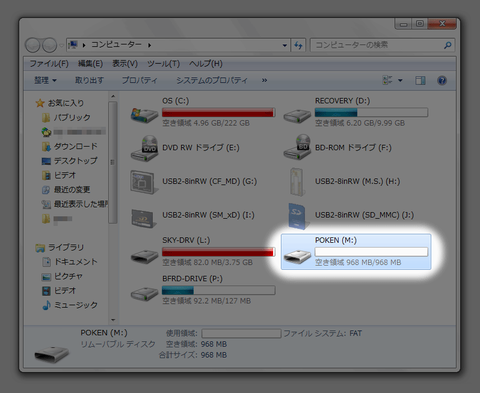This screenshot has height=393, width=480.
Task: Select the DVD RW drive (E:) icon
Action: click(144, 149)
